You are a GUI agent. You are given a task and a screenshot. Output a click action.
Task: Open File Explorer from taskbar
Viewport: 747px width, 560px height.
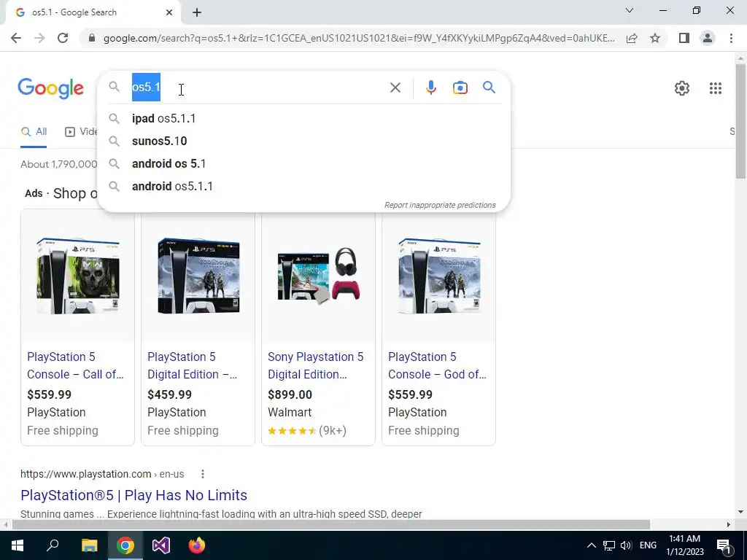tap(89, 545)
